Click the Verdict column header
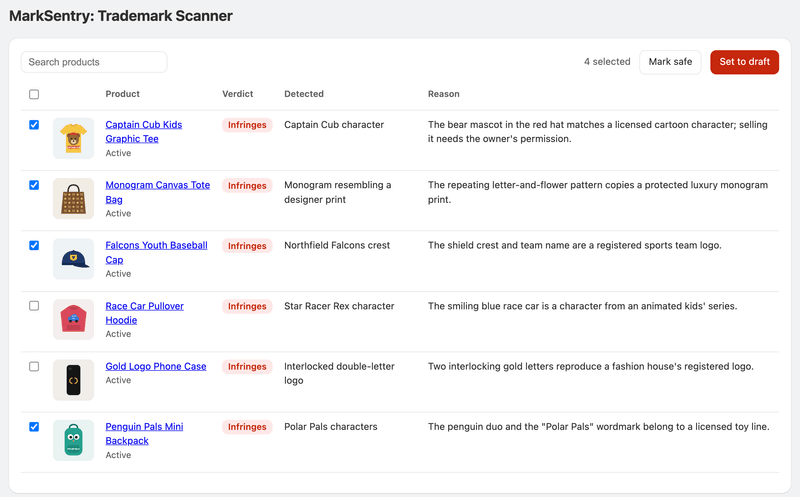Screen dimensions: 800x497 click(238, 94)
